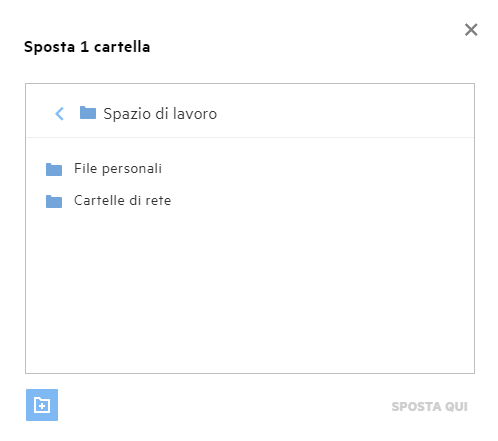
Task: Select the word personali in the folder list
Action: (132, 169)
